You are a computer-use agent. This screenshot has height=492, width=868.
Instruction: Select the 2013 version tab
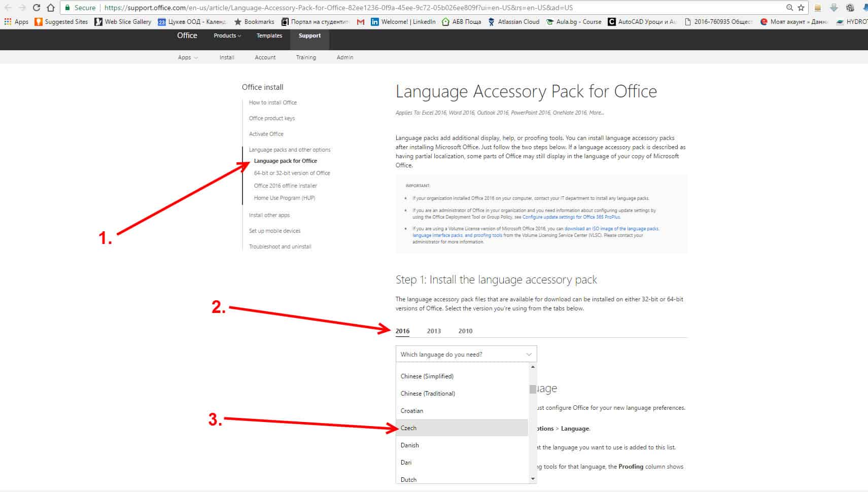(x=434, y=331)
